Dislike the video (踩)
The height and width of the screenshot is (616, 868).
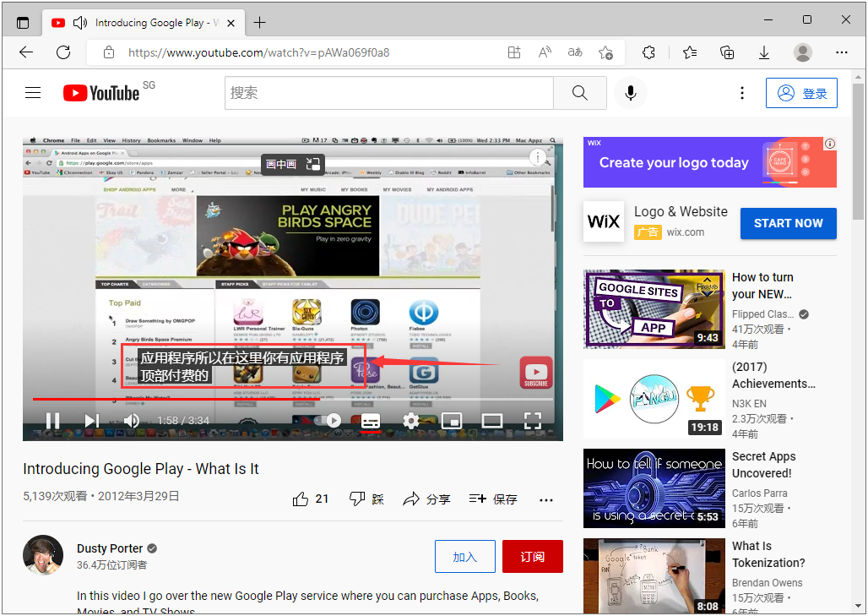point(366,499)
